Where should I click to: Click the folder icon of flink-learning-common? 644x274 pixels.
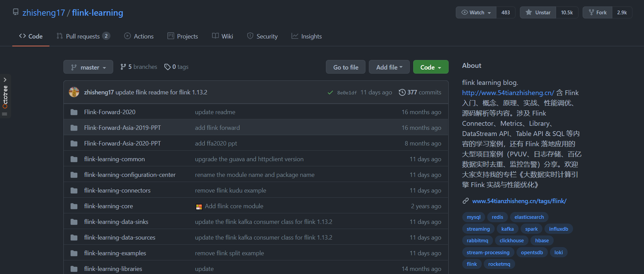(x=74, y=159)
